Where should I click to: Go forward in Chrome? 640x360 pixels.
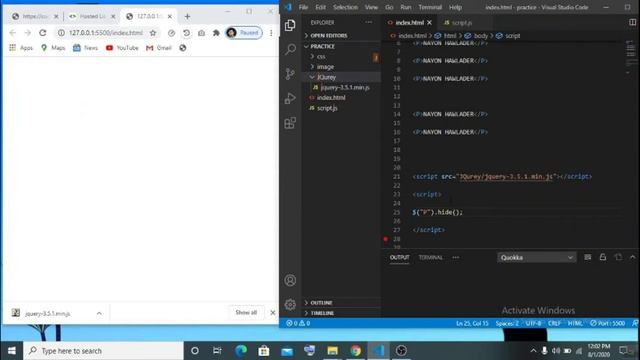pos(27,33)
